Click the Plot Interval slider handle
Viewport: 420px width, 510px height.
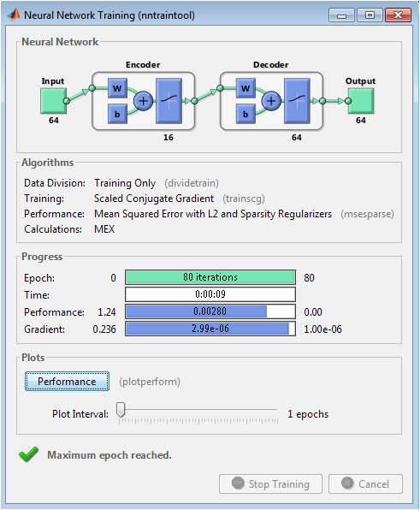tap(121, 409)
